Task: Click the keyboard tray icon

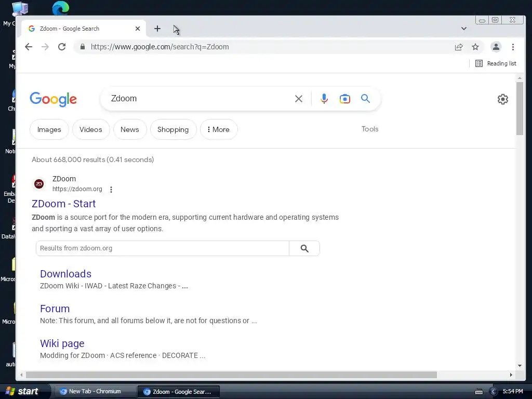Action: [479, 392]
